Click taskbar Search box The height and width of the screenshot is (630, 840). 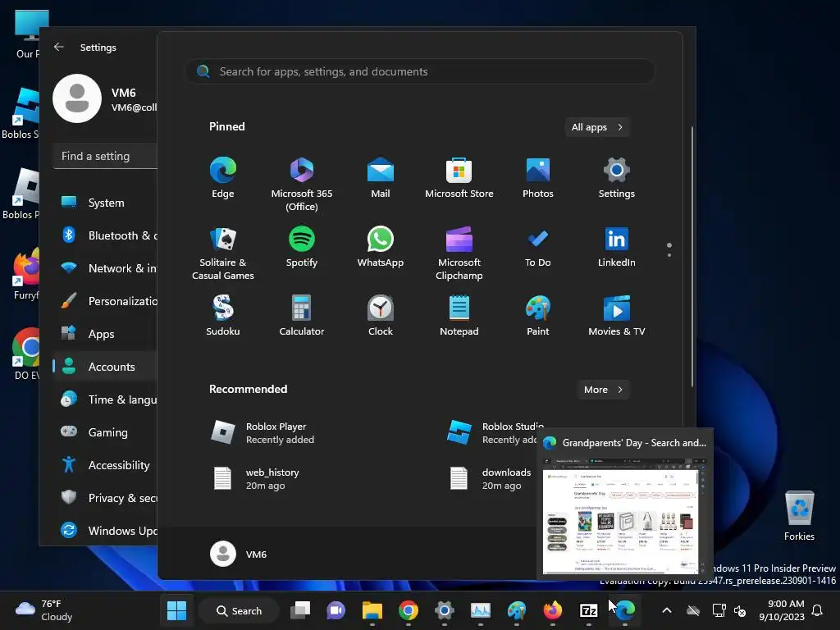(239, 610)
